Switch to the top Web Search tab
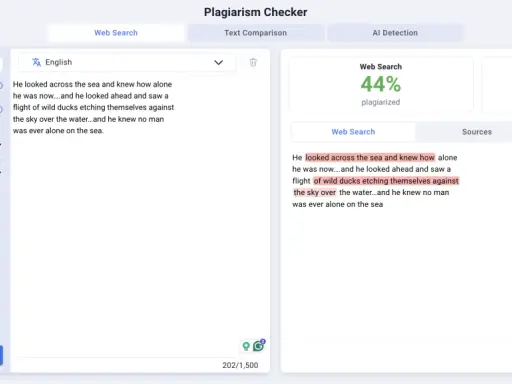 pyautogui.click(x=116, y=33)
